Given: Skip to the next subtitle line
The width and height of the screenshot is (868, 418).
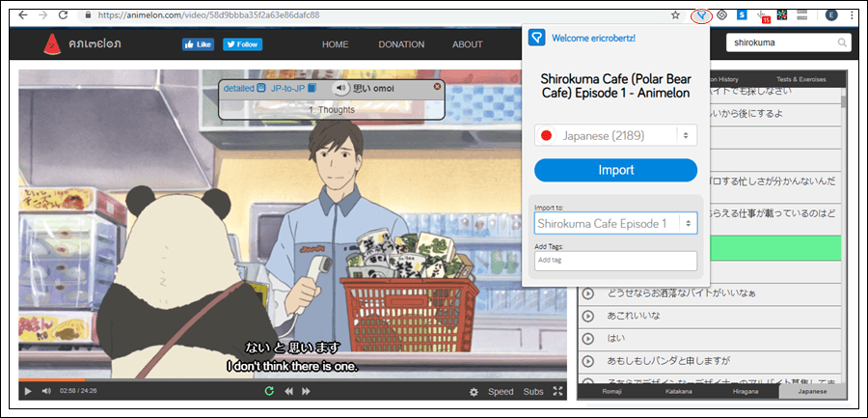Looking at the screenshot, I should (x=306, y=391).
